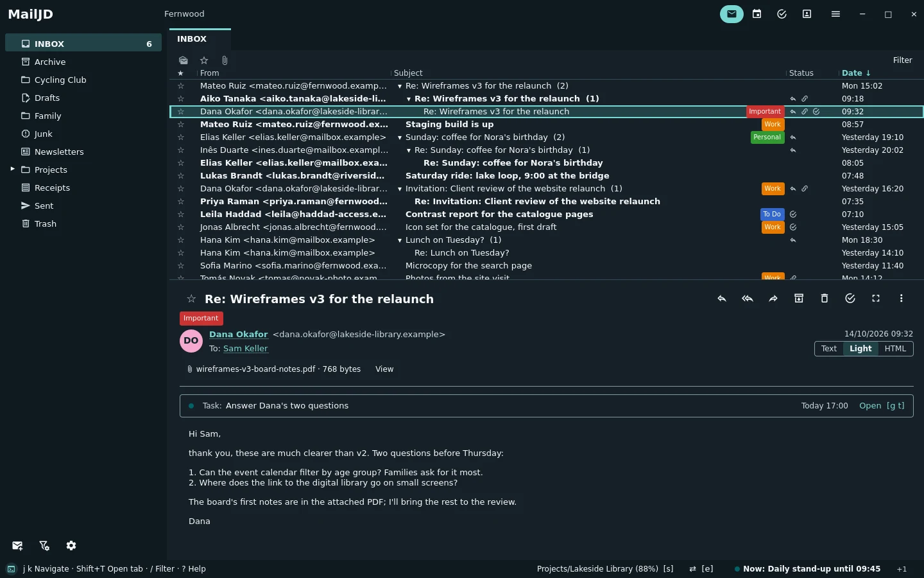Create a task via the reader's checkmark icon
Viewport: 924px width, 578px height.
850,299
